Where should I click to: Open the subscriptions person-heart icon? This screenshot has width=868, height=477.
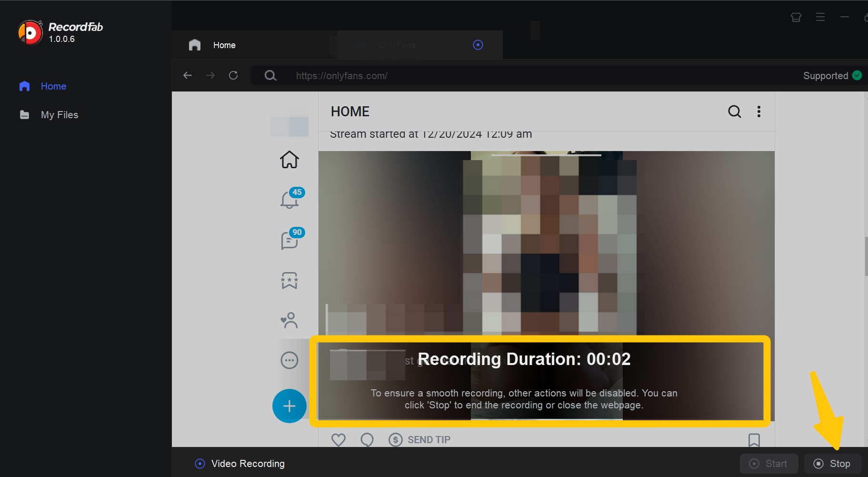click(289, 320)
